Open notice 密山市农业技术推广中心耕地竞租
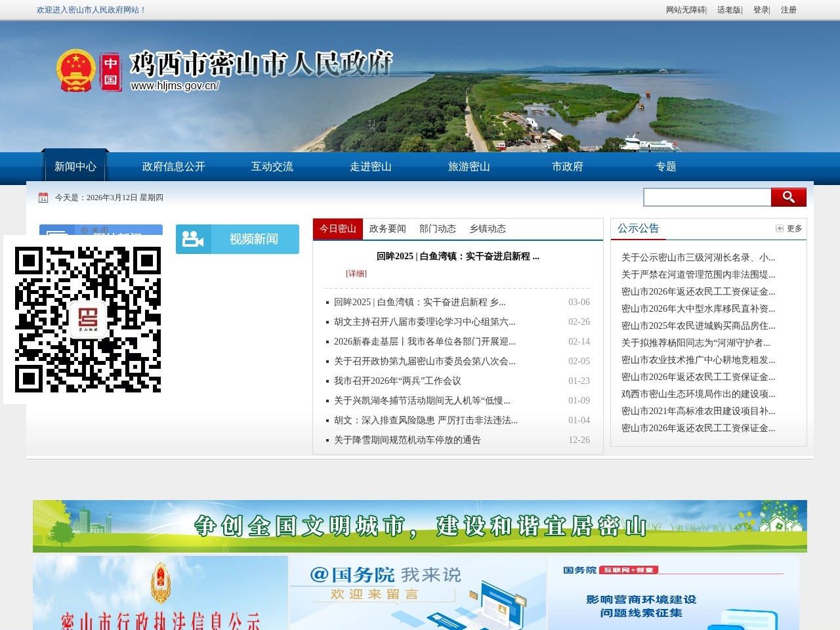Image resolution: width=840 pixels, height=630 pixels. tap(698, 360)
